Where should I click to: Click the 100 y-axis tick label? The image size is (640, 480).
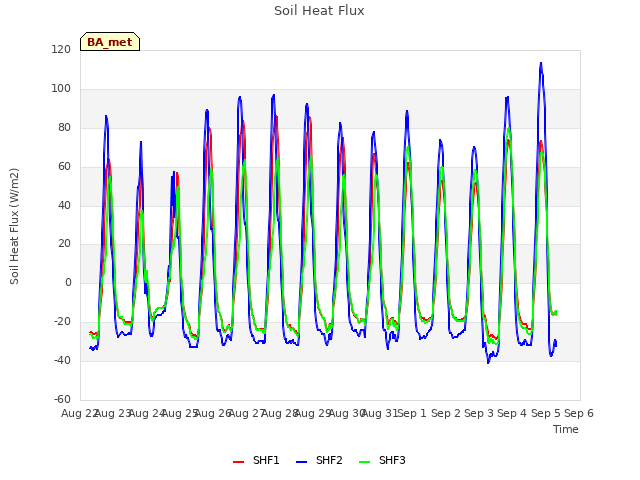click(x=61, y=89)
